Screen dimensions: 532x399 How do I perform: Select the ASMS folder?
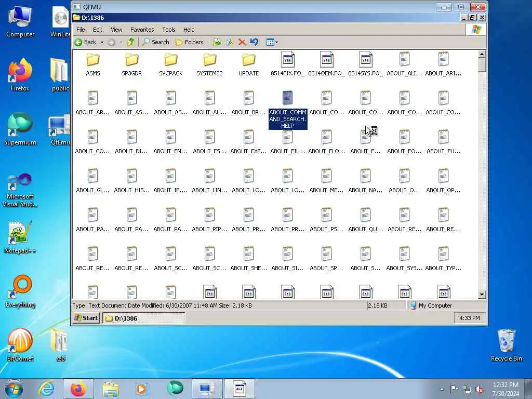tap(92, 64)
